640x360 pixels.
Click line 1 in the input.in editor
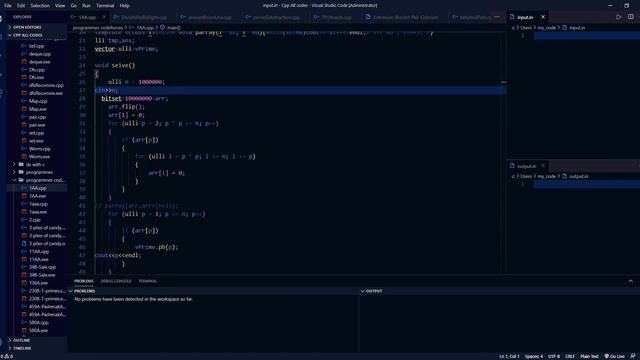pos(587,36)
